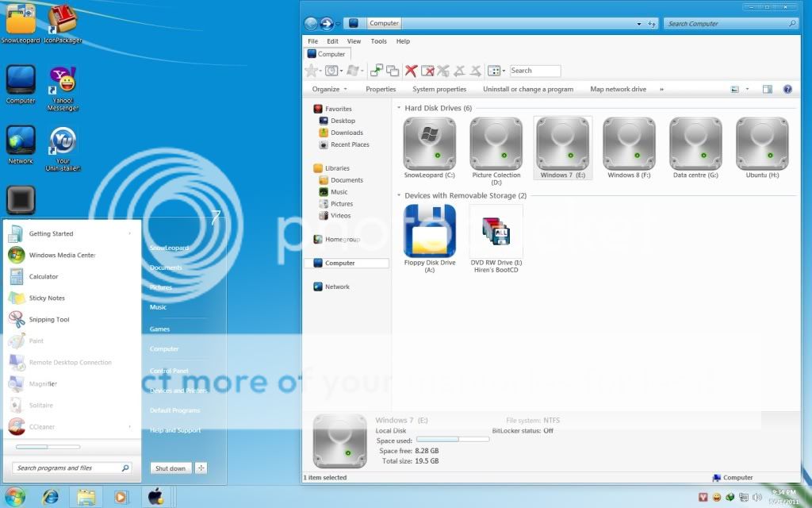Open the View menu
The width and height of the screenshot is (812, 508).
coord(354,41)
